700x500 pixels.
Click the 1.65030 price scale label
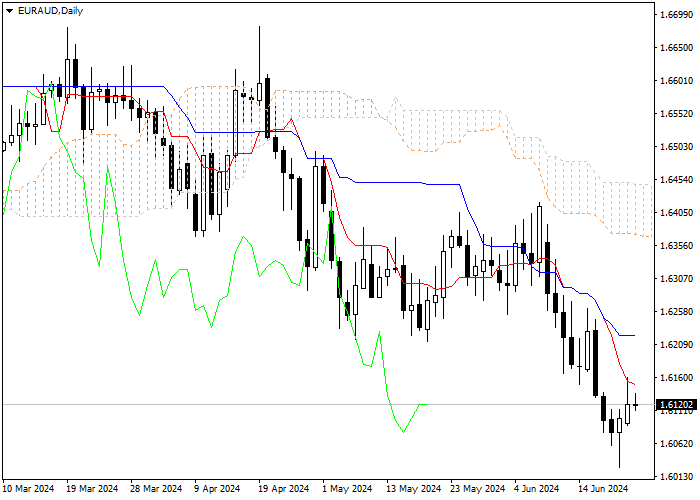pyautogui.click(x=676, y=147)
